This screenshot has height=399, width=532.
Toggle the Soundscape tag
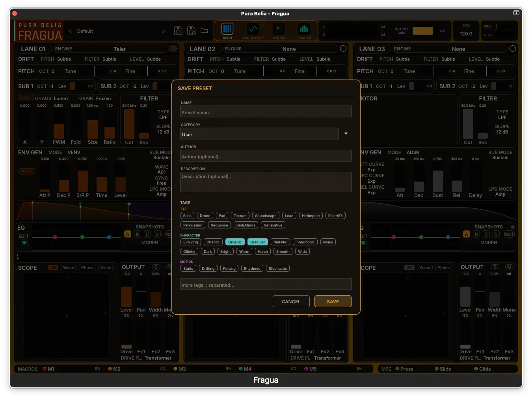pyautogui.click(x=266, y=215)
